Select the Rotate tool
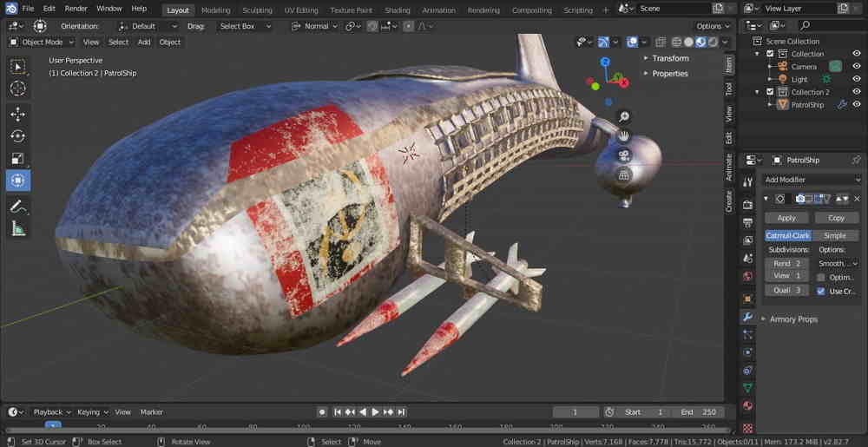The height and width of the screenshot is (447, 868). tap(17, 136)
